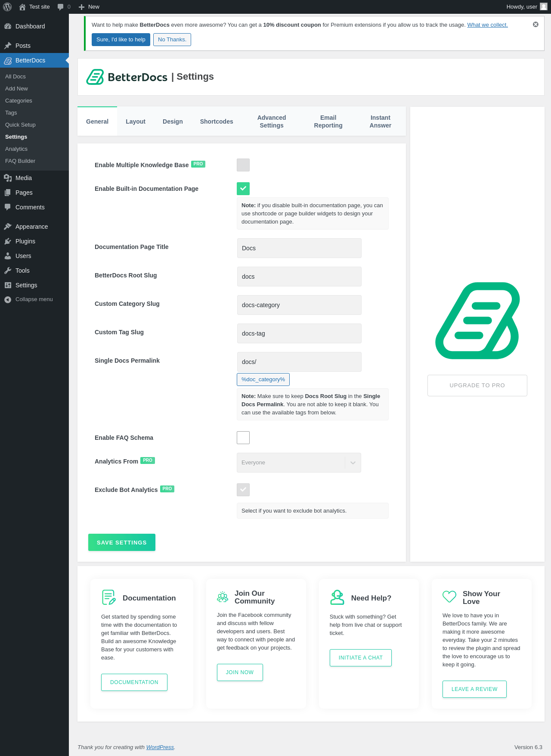Click the Posts pin icon in sidebar
Viewport: 551px width, 756px height.
(8, 46)
